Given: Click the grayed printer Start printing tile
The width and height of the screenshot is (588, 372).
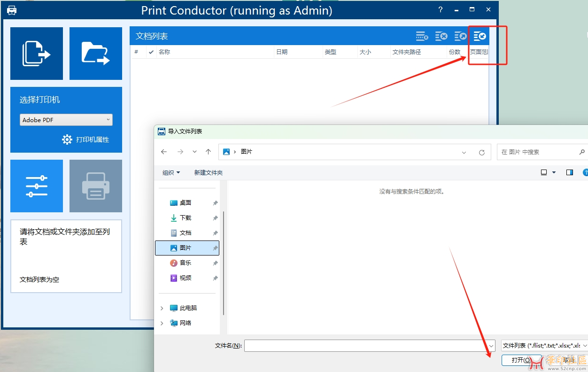Looking at the screenshot, I should coord(96,186).
